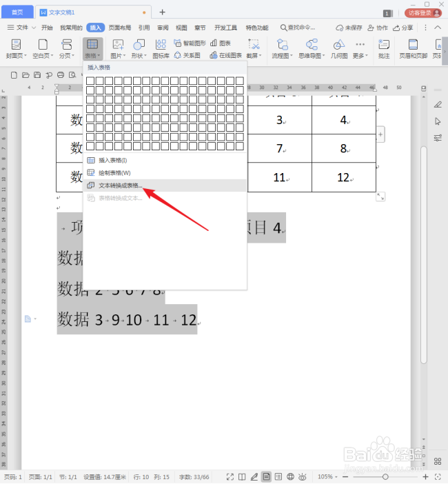Open the settings sliders icon in right sidebar
This screenshot has height=484, width=448.
tap(438, 138)
